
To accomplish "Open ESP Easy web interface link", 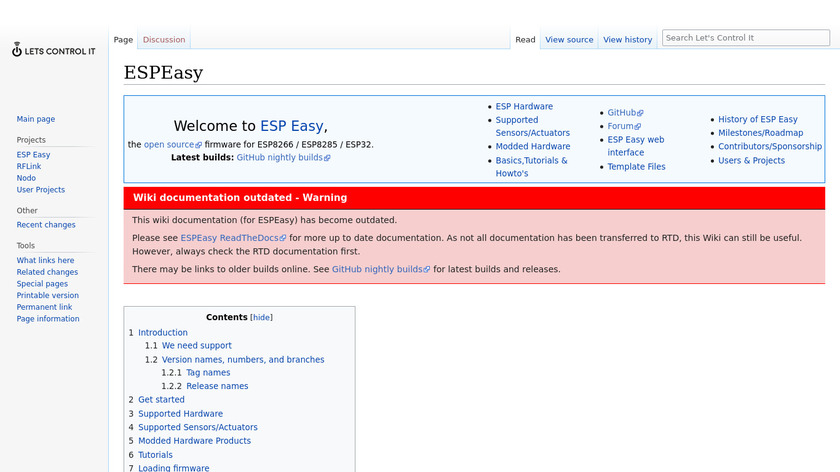I will pos(635,146).
